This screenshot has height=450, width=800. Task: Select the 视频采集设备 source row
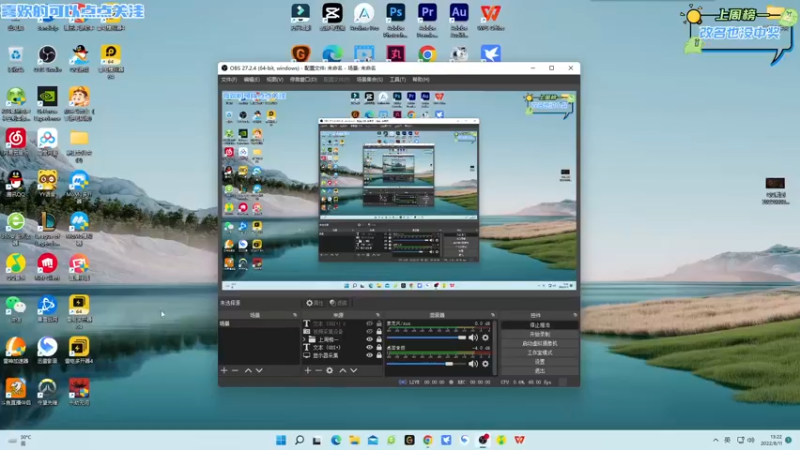tap(342, 332)
